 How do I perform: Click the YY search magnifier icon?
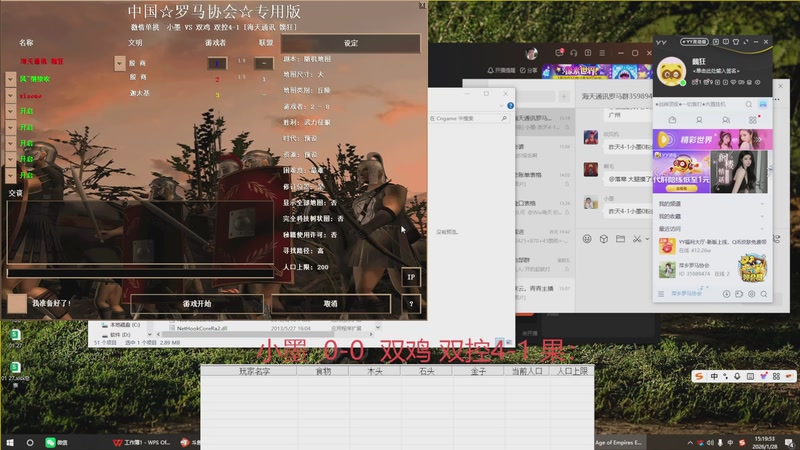tap(748, 105)
